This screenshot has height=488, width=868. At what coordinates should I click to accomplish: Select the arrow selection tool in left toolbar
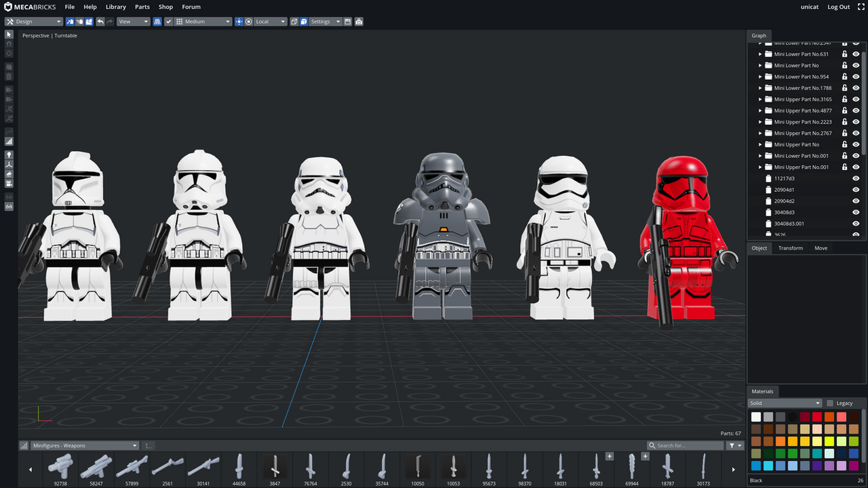9,34
